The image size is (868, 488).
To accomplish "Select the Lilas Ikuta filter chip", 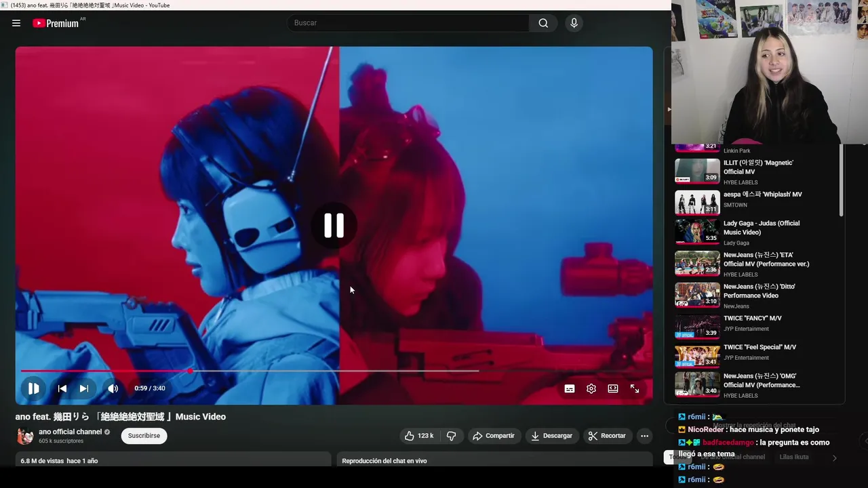I will 794,457.
